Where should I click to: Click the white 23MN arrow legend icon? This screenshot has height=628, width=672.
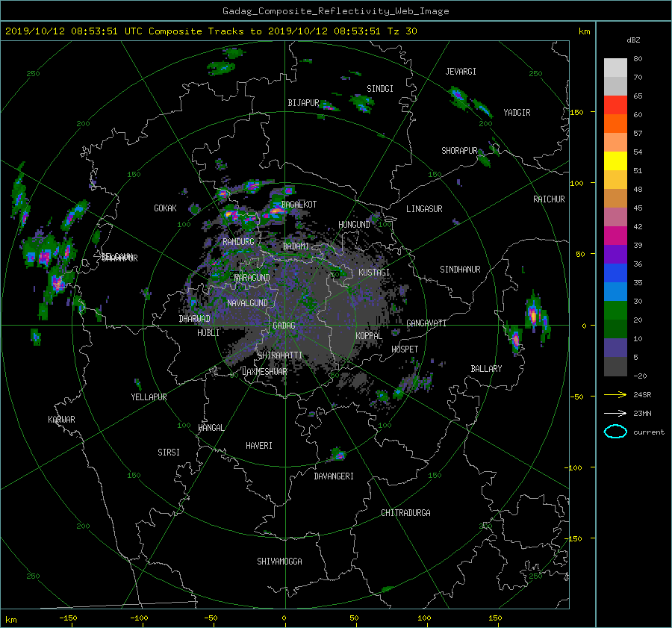(x=615, y=413)
